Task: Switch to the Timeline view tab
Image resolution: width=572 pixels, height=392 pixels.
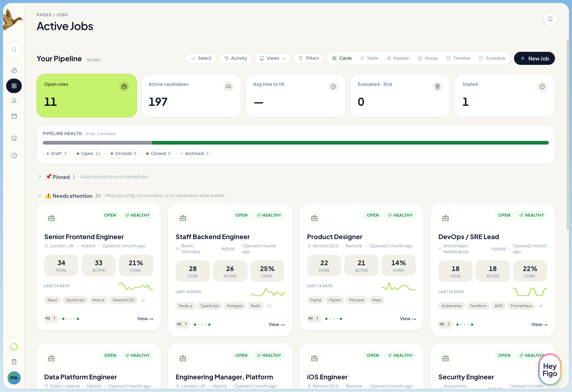Action: point(458,58)
